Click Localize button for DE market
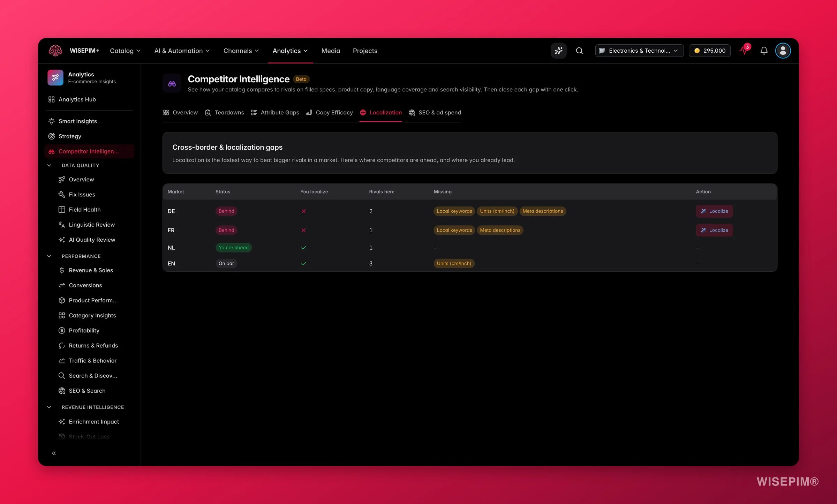Screen dimensions: 837x504 point(714,211)
